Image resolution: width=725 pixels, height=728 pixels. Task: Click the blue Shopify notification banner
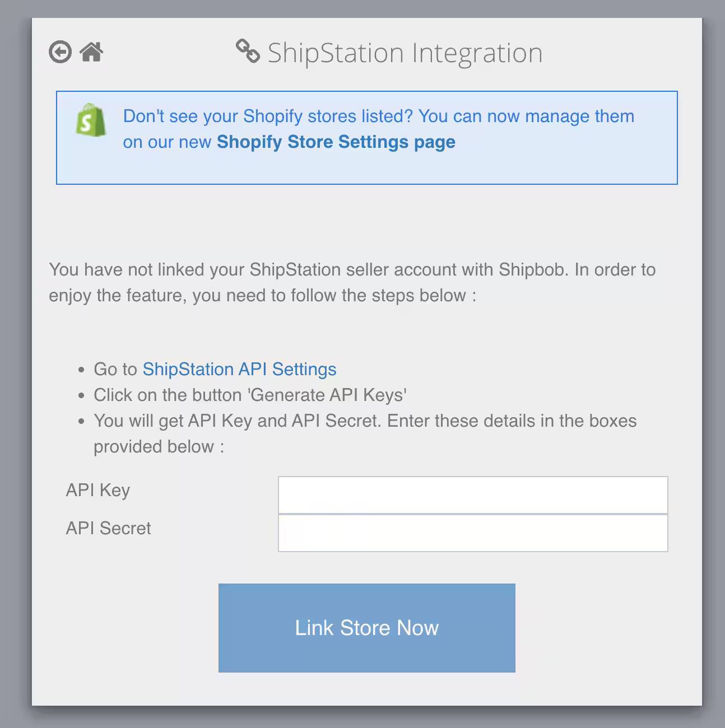pyautogui.click(x=366, y=137)
